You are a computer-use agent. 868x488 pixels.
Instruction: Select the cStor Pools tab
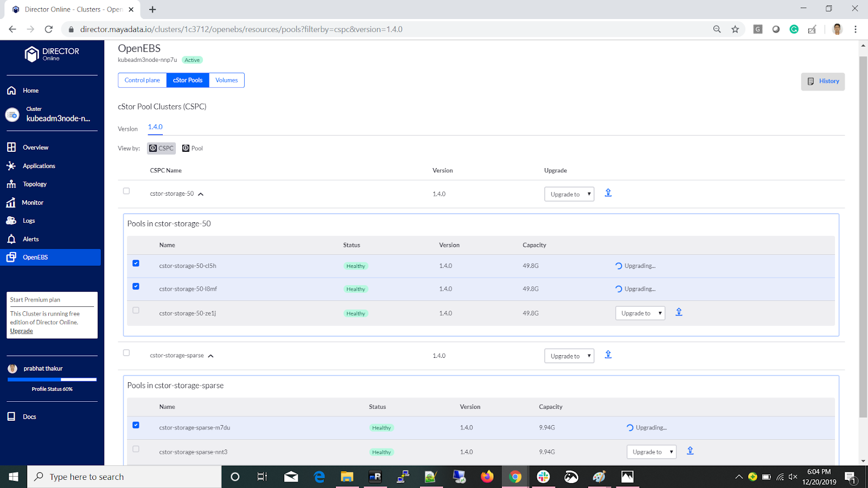(x=188, y=80)
